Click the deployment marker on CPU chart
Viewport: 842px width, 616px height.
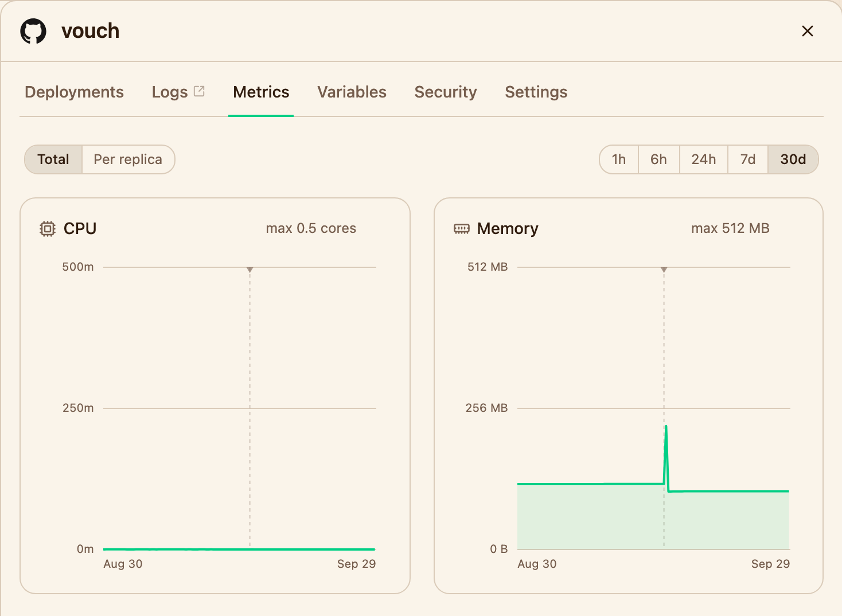(x=250, y=270)
